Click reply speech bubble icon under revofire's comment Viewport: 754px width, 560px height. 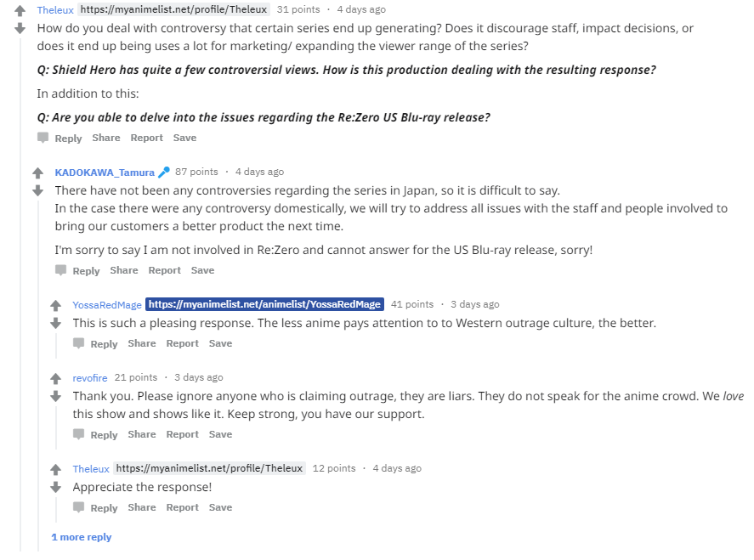click(x=78, y=434)
